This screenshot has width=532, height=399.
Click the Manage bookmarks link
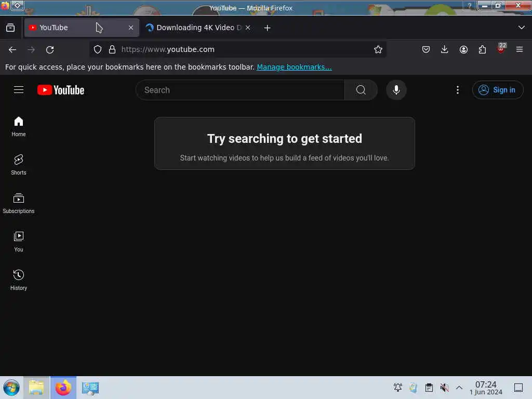tap(294, 67)
